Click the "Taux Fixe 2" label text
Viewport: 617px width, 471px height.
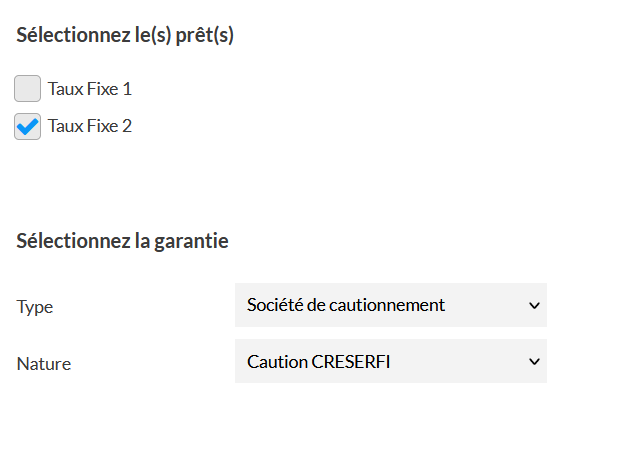pyautogui.click(x=90, y=126)
